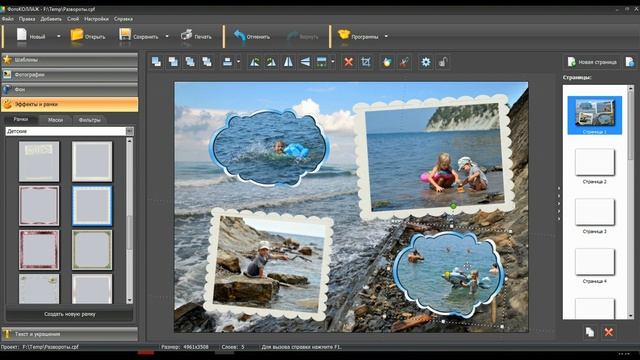This screenshot has width=640, height=360.
Task: Create a new project with Новый
Action: click(x=30, y=36)
